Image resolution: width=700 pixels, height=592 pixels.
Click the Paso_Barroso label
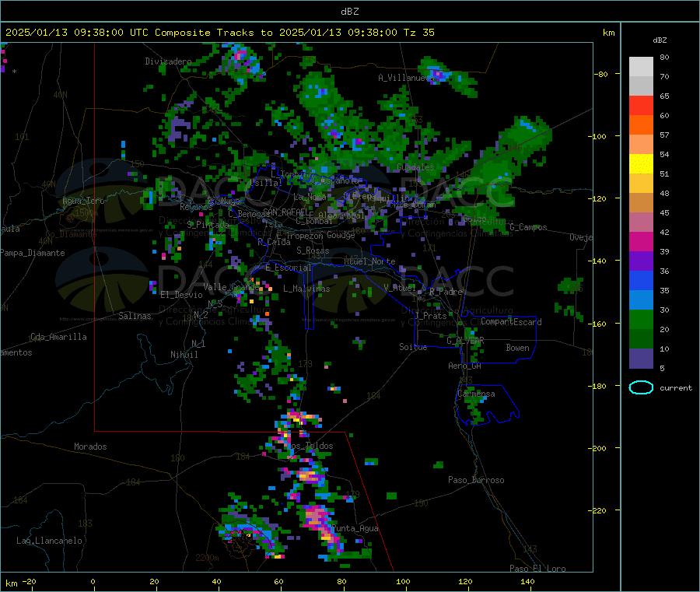(476, 480)
